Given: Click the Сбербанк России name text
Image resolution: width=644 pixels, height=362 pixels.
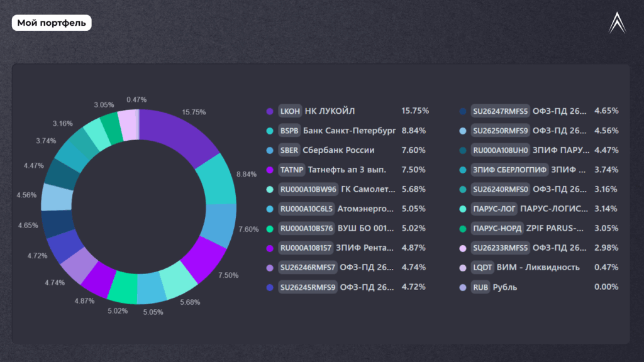Looking at the screenshot, I should pos(338,150).
